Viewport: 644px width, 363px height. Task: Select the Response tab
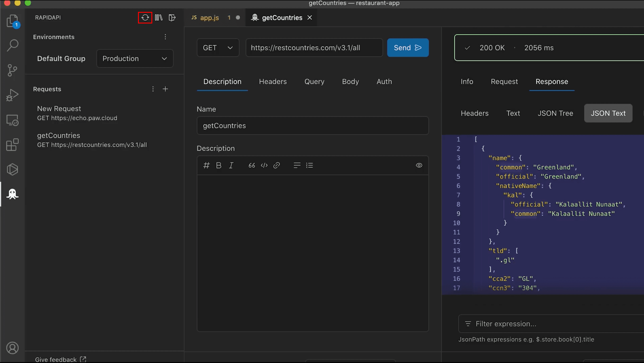pos(552,81)
